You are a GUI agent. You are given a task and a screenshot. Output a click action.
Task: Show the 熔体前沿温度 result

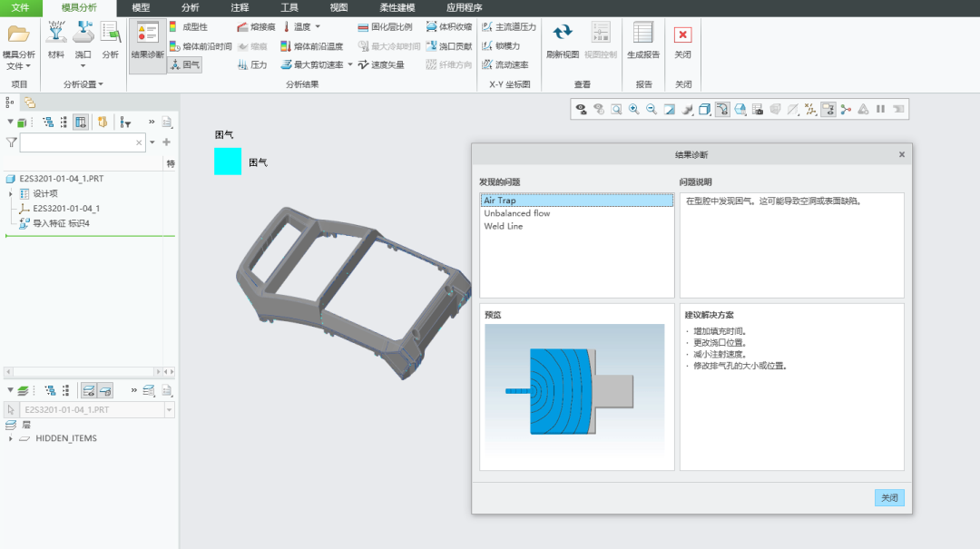point(312,46)
